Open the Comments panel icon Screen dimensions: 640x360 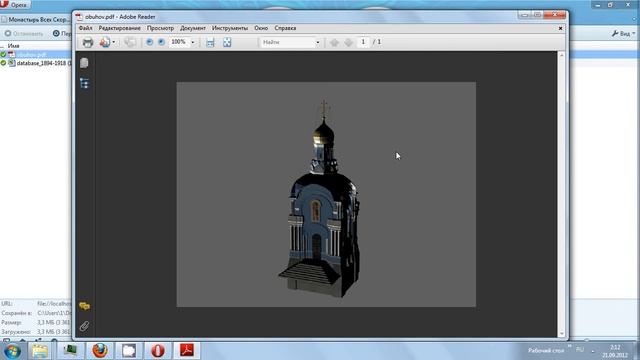pos(84,306)
